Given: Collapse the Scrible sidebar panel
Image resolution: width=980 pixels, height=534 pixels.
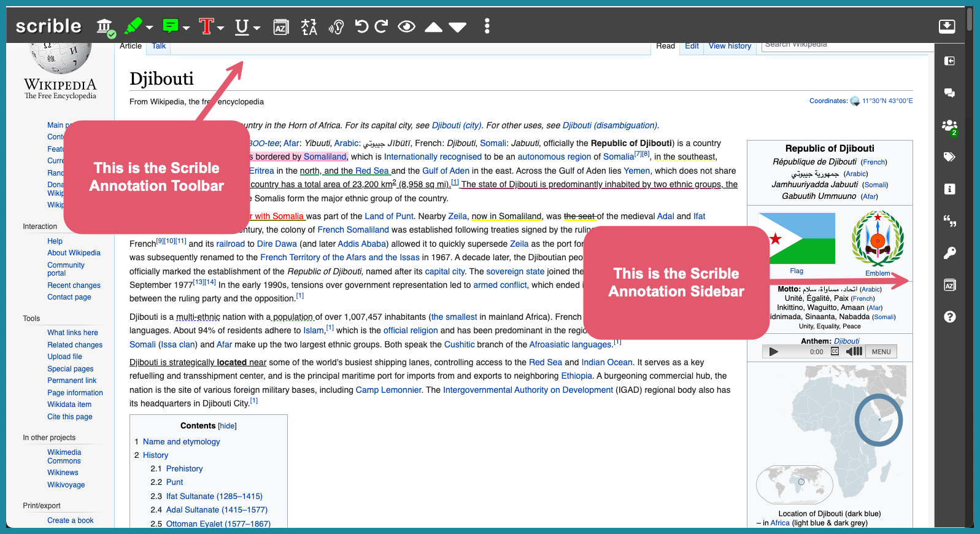Looking at the screenshot, I should [x=949, y=61].
